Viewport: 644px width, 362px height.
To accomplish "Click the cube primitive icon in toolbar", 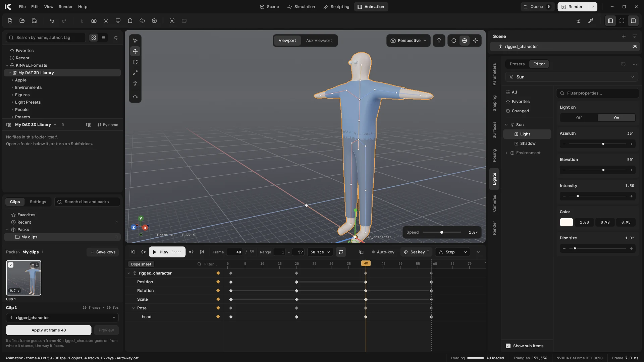I will [x=154, y=21].
